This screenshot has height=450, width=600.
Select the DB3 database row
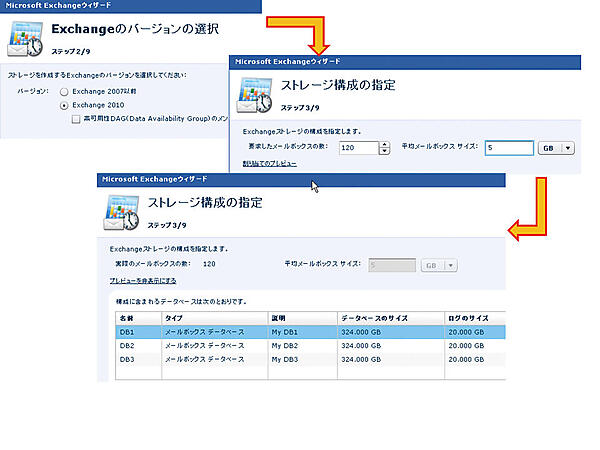pos(127,358)
